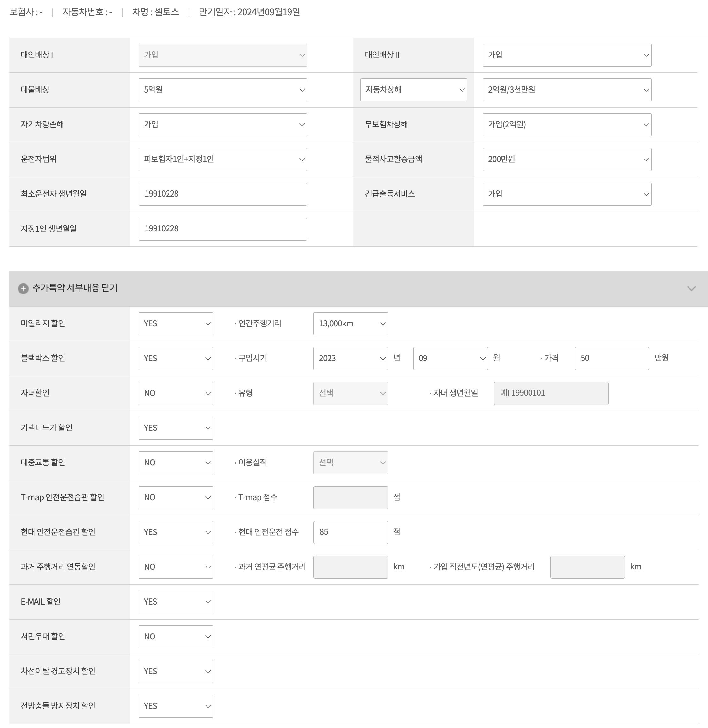Change the Hyundai safe driving score 85
Screen dimensions: 708x728
pos(350,532)
